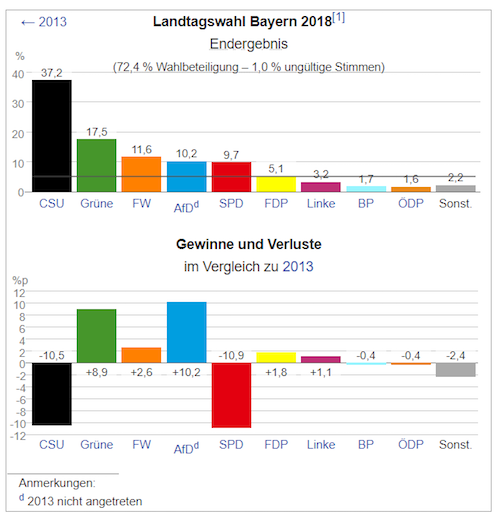Click the black CSU 37,2 result bar
Screen dimensions: 498x519
click(x=52, y=136)
